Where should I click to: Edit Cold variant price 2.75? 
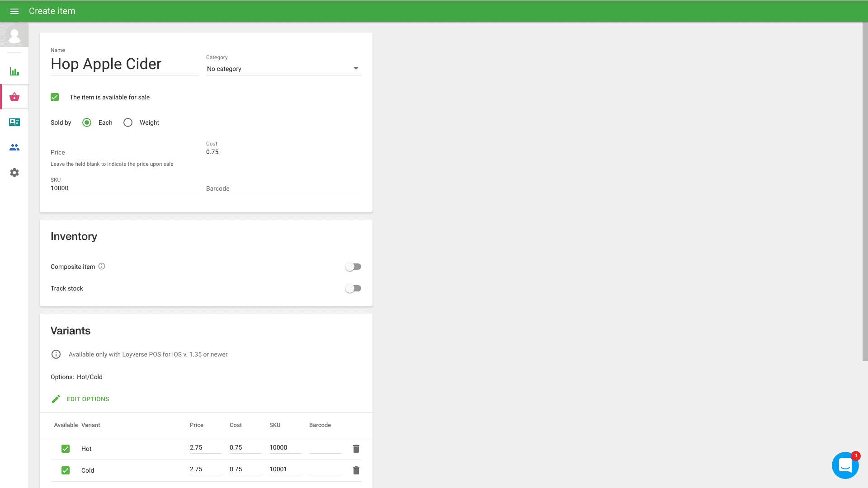pyautogui.click(x=206, y=469)
